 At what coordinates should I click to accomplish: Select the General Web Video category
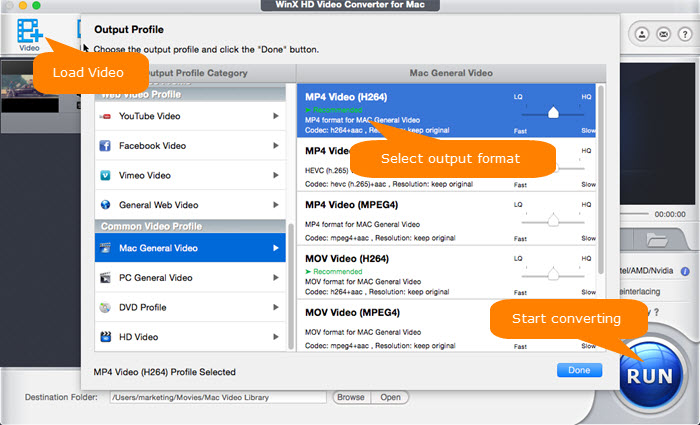tap(190, 205)
